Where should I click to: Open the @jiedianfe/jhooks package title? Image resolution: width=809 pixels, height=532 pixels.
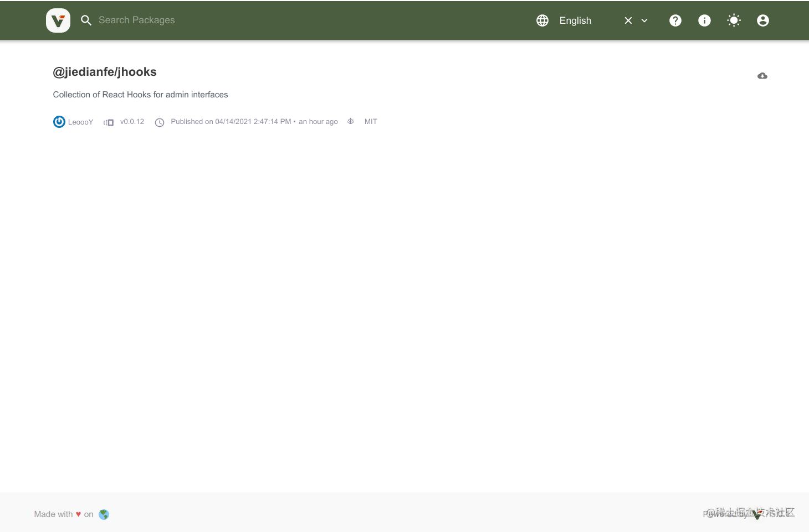point(105,72)
